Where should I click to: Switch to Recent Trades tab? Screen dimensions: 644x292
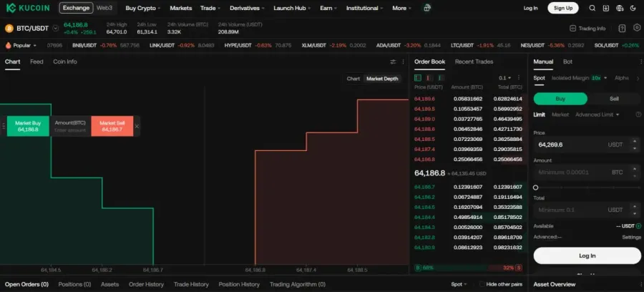click(x=474, y=62)
